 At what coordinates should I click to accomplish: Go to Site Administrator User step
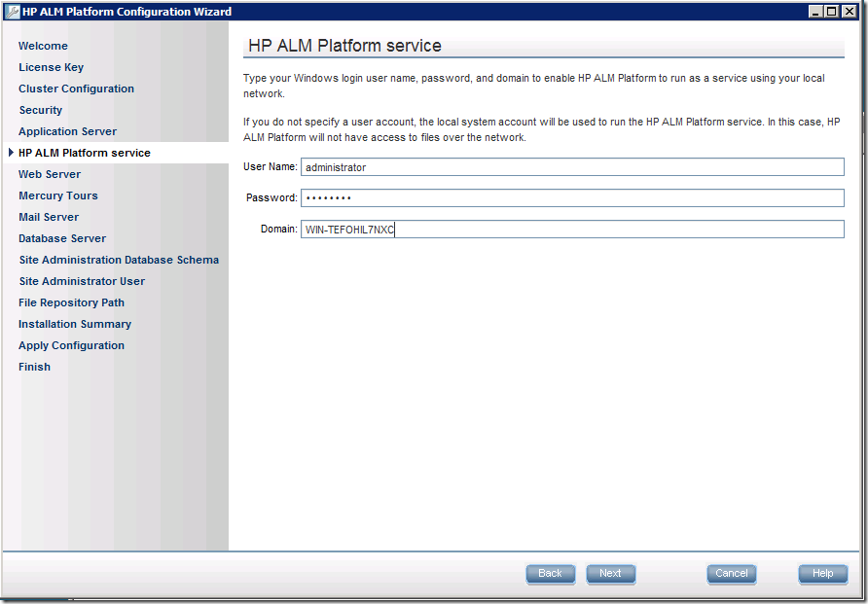tap(82, 281)
